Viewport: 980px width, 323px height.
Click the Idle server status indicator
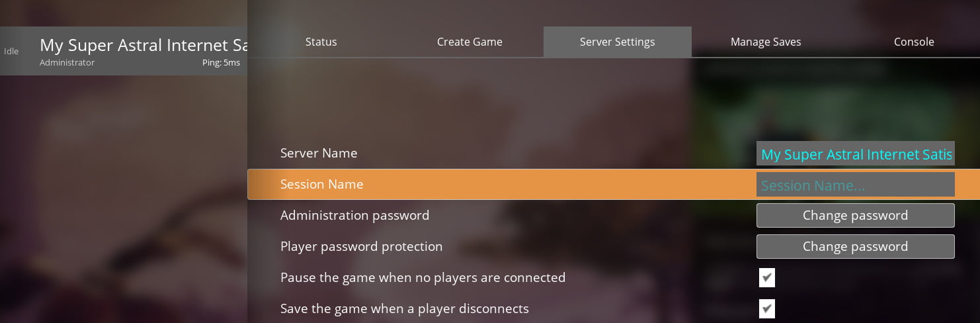pos(11,51)
